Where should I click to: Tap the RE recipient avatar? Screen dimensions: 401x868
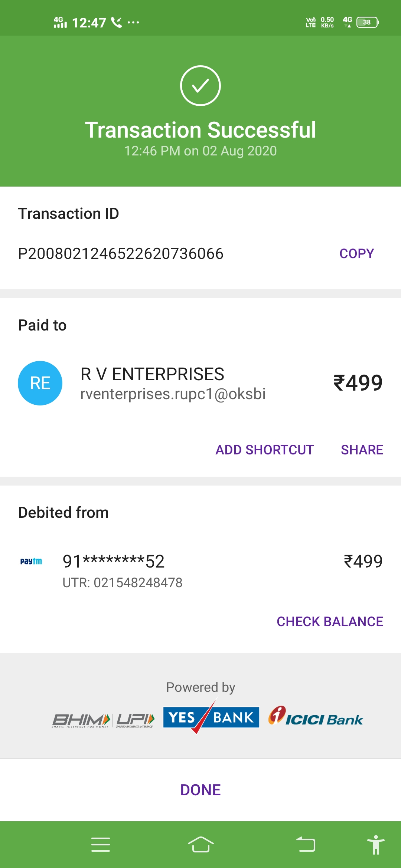[40, 383]
